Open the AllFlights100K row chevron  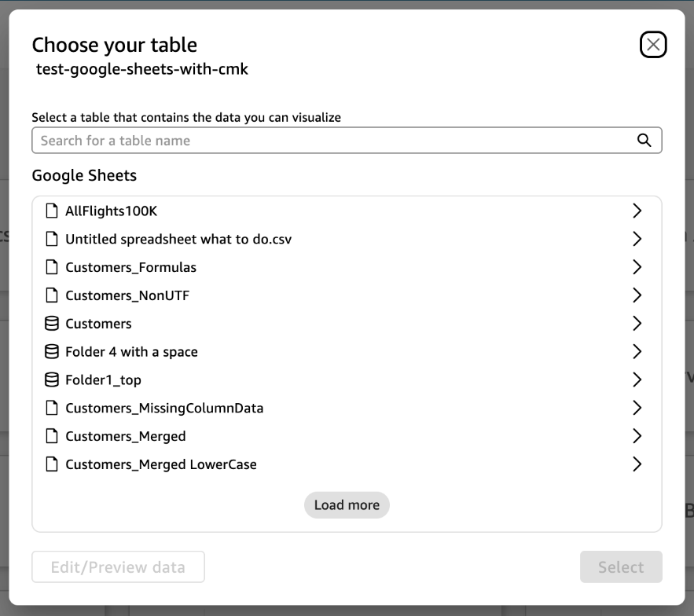(x=637, y=211)
